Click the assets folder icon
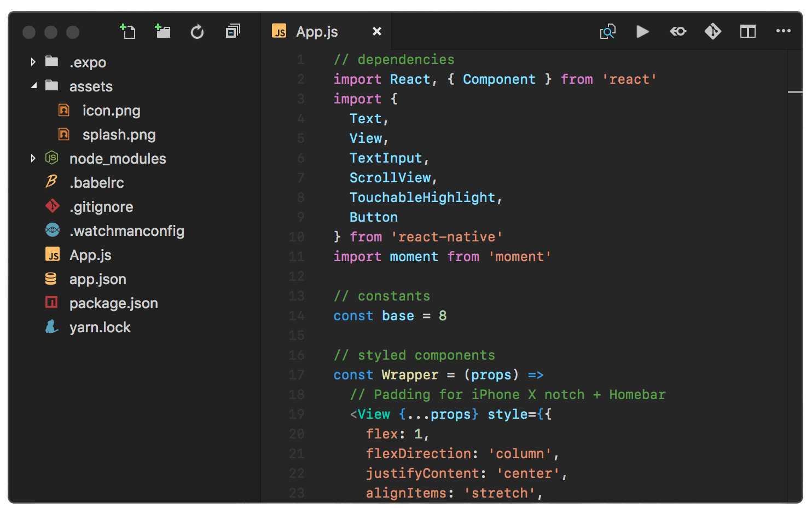Screen dimensions: 812x514 (x=52, y=85)
